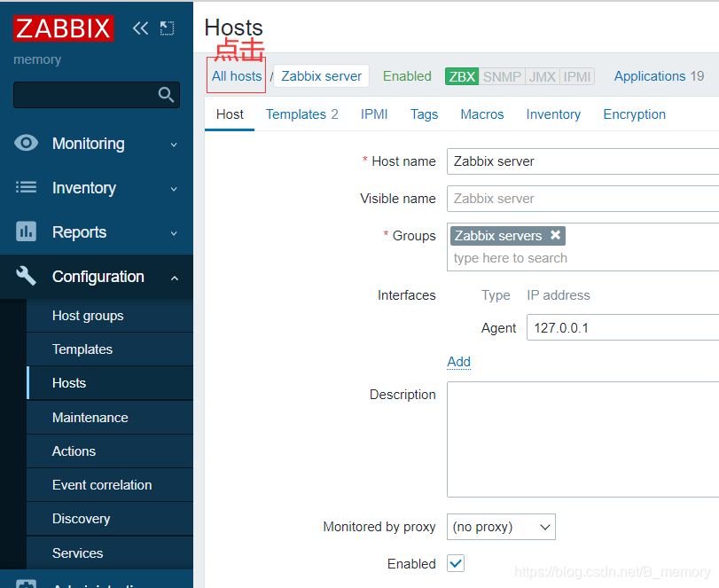
Task: Click the Agent IP address field
Action: click(x=622, y=327)
